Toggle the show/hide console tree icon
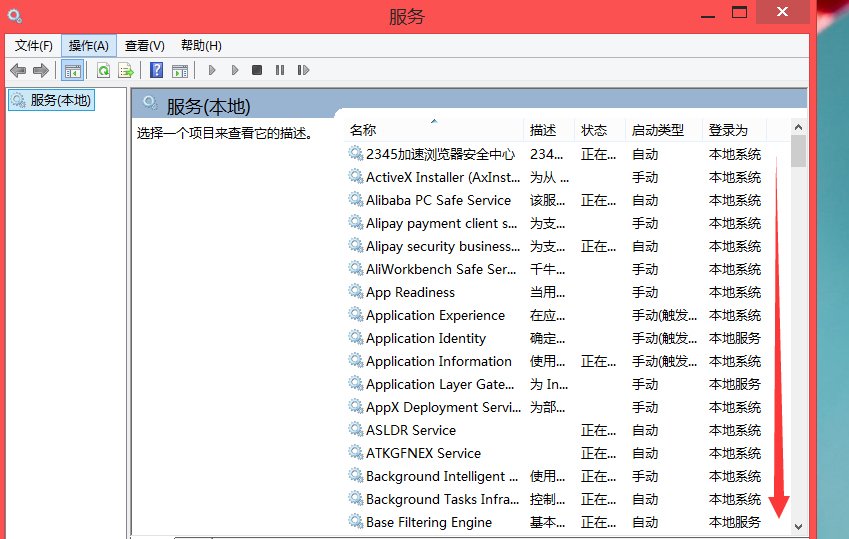The image size is (849, 539). click(73, 70)
